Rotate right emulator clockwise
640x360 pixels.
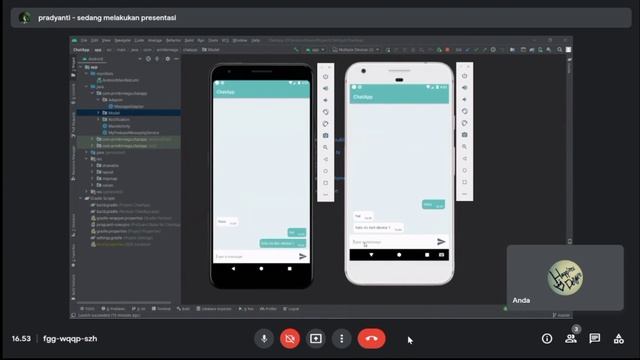pyautogui.click(x=464, y=123)
